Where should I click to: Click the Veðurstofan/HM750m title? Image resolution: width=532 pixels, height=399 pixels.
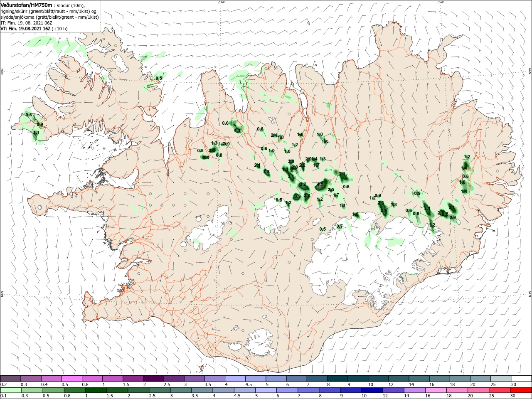[27, 5]
